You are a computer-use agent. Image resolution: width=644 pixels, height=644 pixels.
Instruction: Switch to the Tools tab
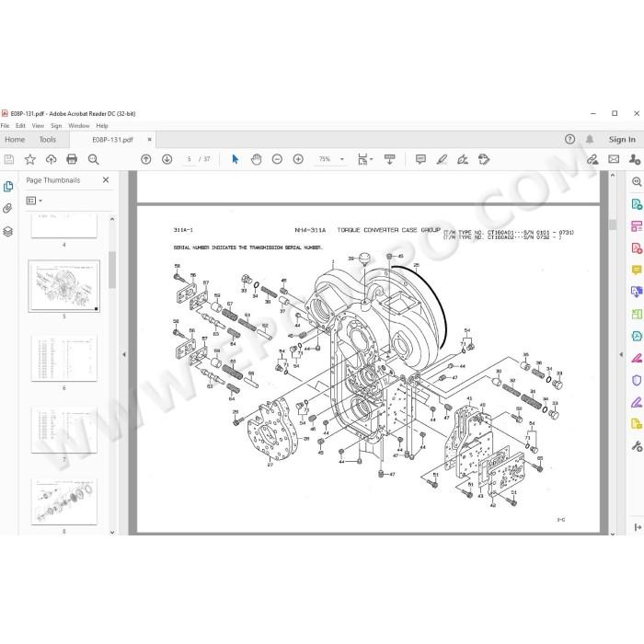click(x=48, y=140)
